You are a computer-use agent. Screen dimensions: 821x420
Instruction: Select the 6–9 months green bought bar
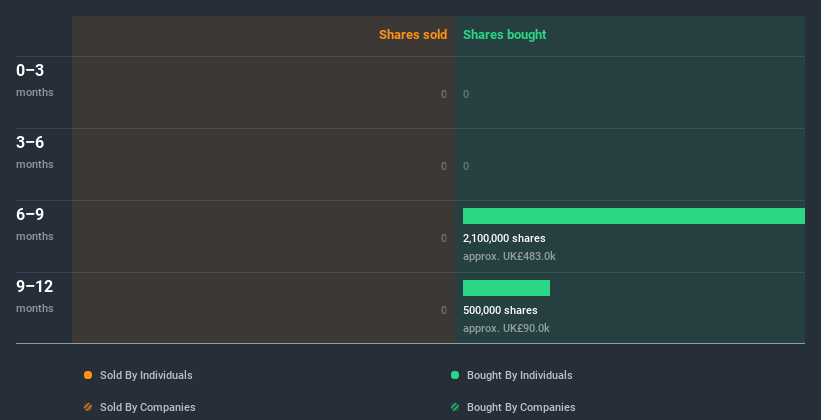point(634,216)
